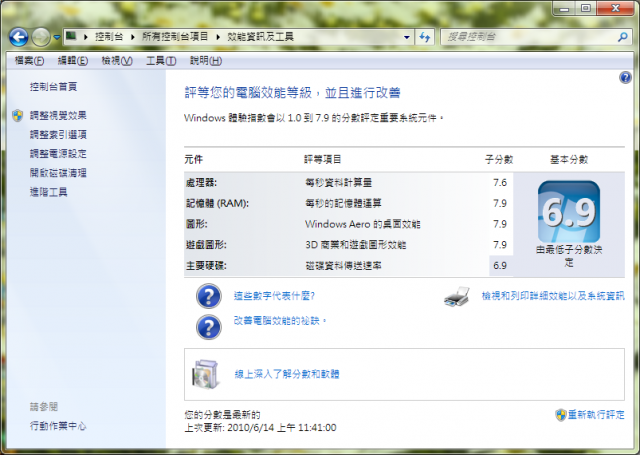Image resolution: width=640 pixels, height=455 pixels.
Task: Select the 處理器 row label
Action: (201, 182)
